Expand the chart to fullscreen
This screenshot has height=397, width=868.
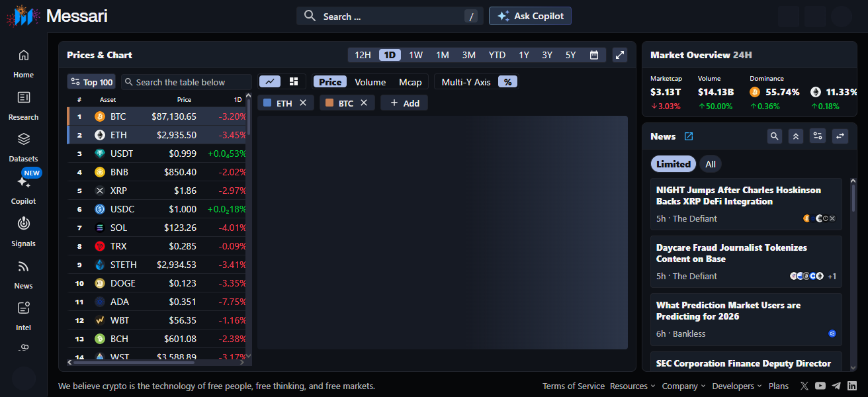[x=620, y=55]
